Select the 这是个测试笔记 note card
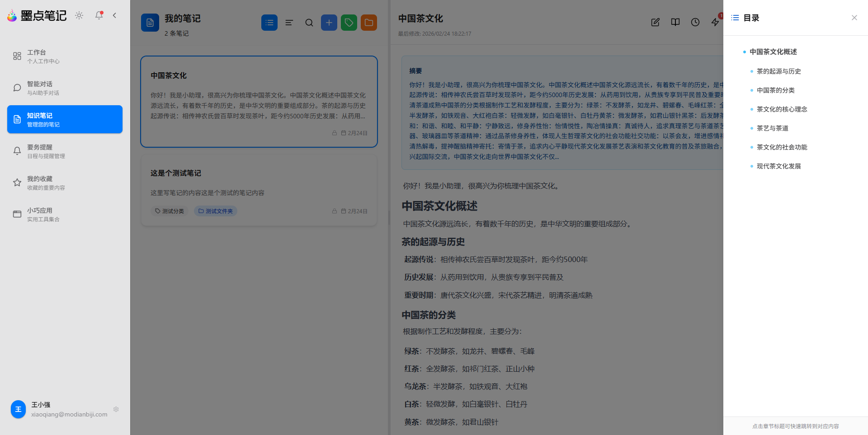The width and height of the screenshot is (868, 435). point(259,190)
